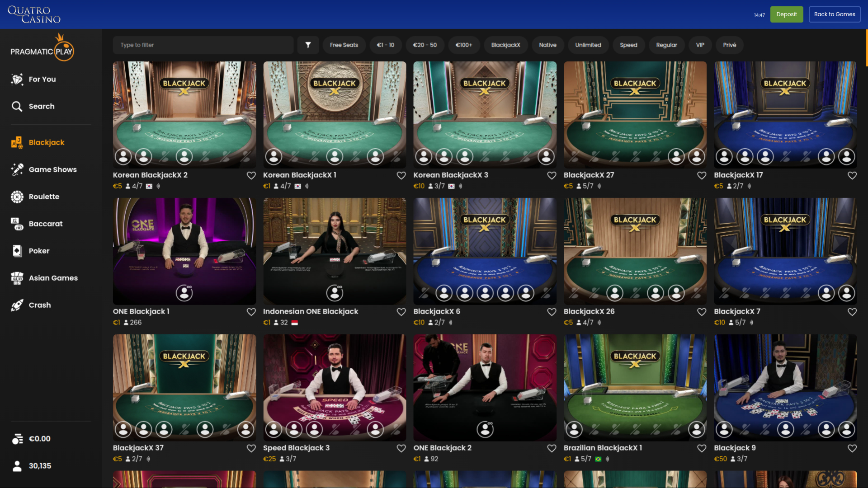
Task: Activate the Speed tables filter
Action: click(x=628, y=45)
